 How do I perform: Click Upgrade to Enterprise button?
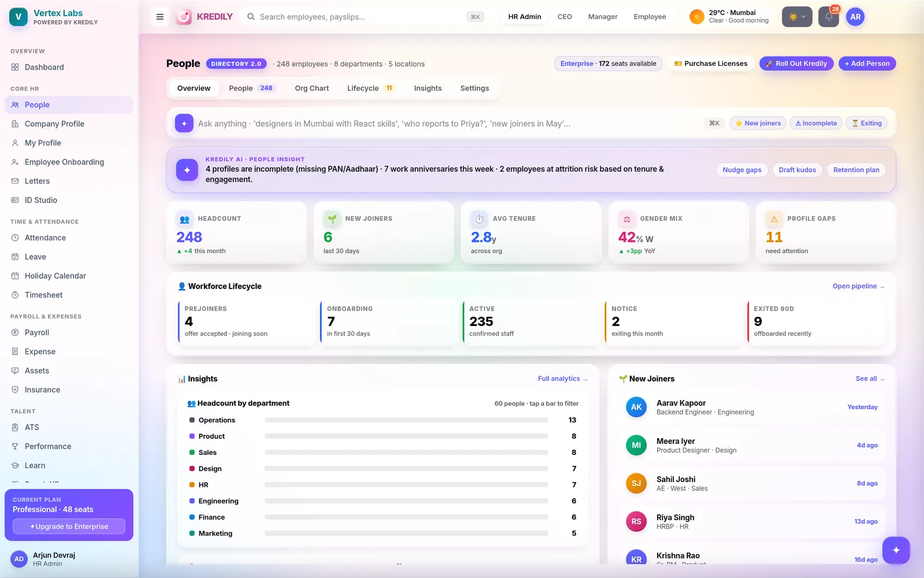click(69, 527)
